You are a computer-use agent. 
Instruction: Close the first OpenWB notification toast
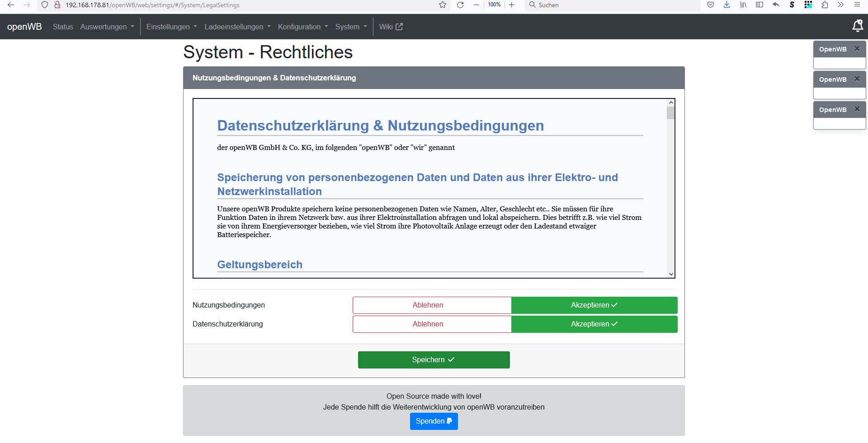click(x=857, y=49)
